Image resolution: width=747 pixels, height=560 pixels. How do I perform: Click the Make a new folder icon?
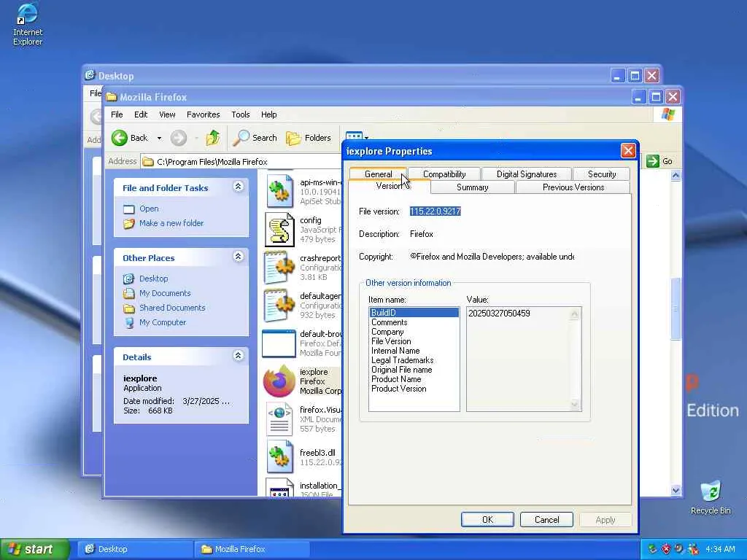129,223
